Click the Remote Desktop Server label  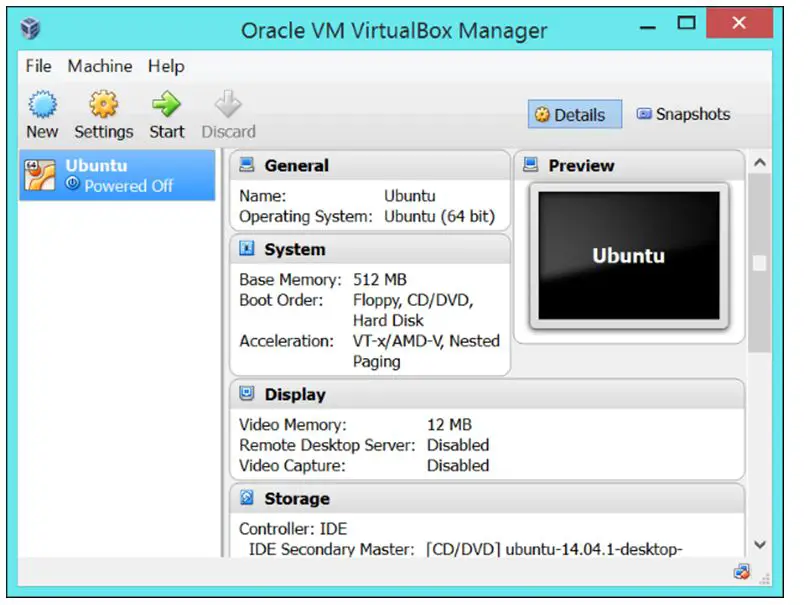[327, 445]
